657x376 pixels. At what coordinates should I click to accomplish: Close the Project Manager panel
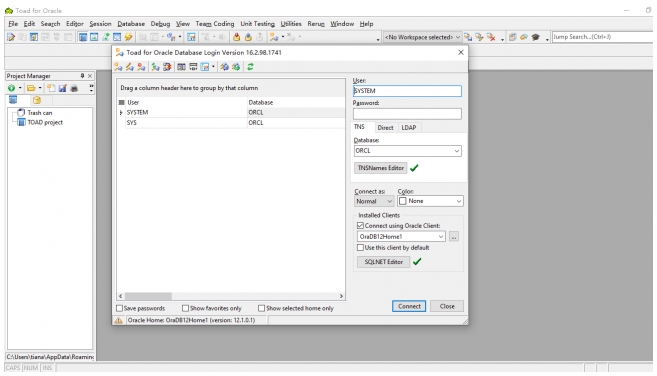click(90, 76)
